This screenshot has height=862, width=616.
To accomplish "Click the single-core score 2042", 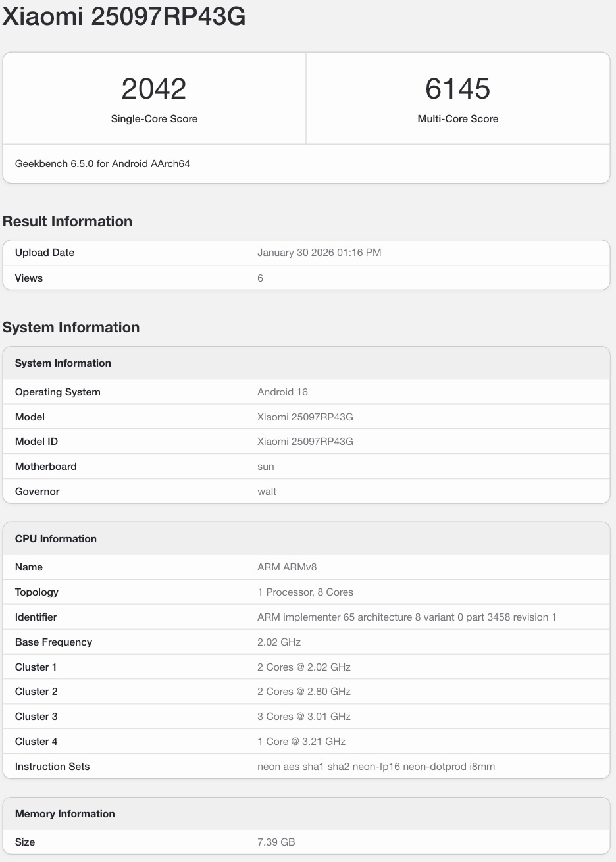I will tap(154, 89).
